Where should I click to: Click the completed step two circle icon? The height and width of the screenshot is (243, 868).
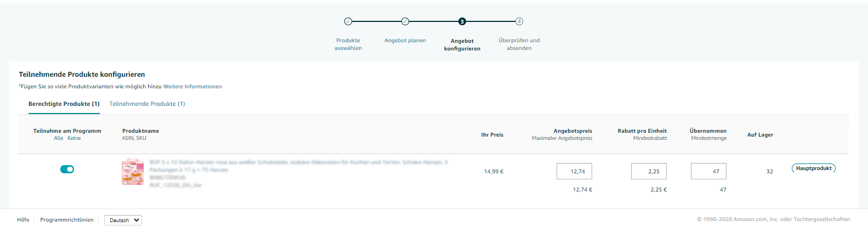[405, 21]
